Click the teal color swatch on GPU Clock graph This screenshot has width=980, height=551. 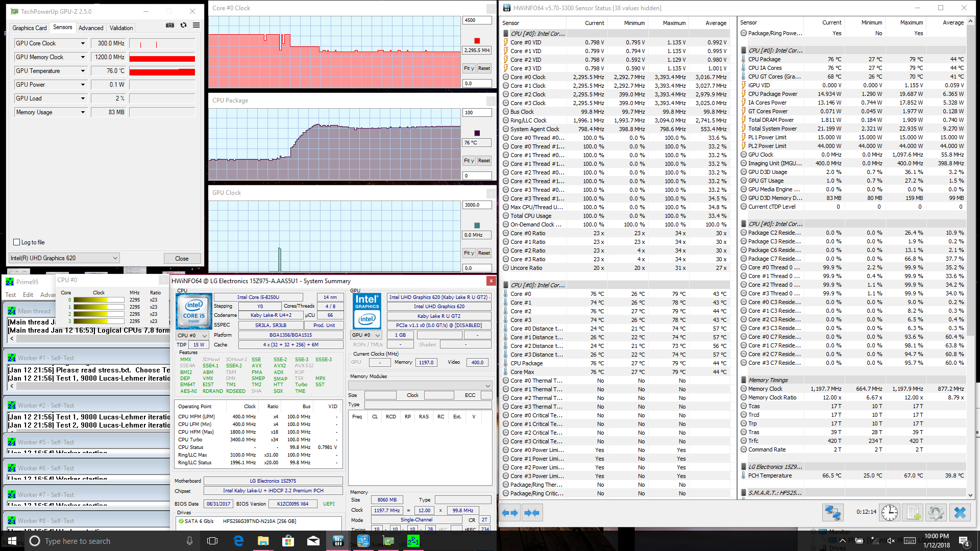477,226
